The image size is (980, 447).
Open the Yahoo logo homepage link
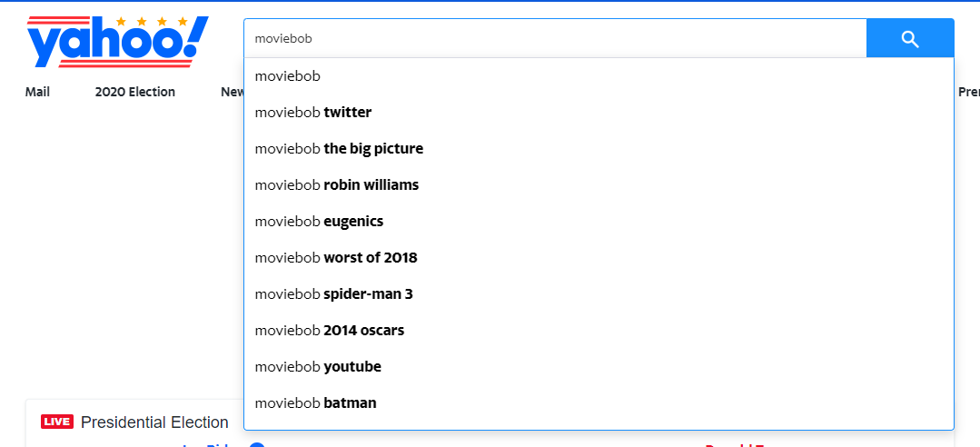coord(117,42)
